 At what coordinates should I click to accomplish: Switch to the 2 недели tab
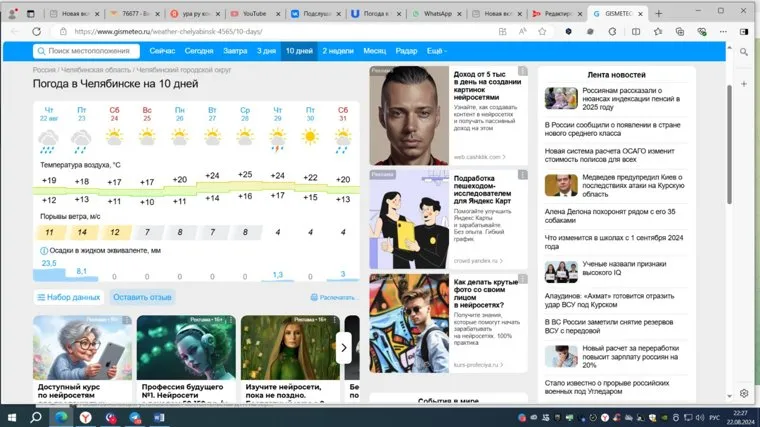(x=339, y=50)
